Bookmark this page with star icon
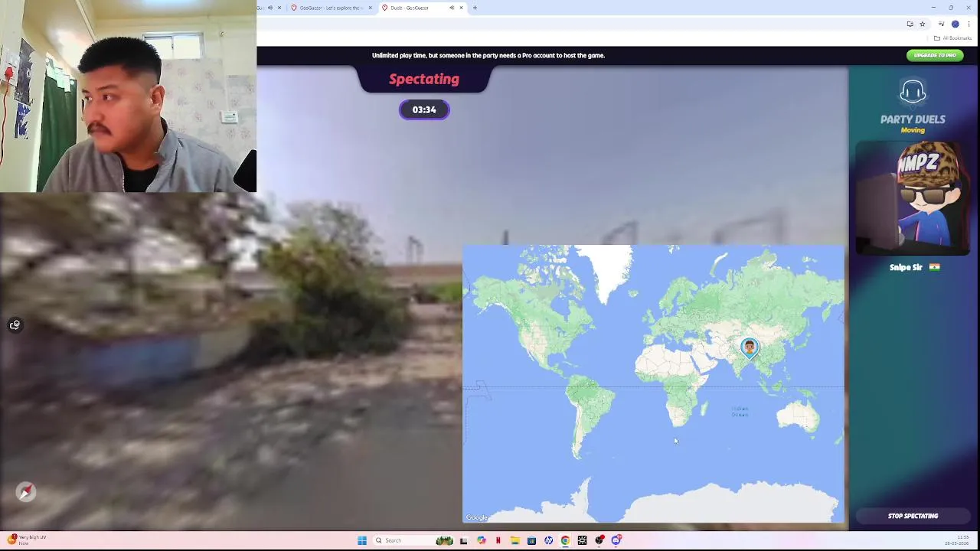Viewport: 980px width, 551px height. [x=923, y=24]
